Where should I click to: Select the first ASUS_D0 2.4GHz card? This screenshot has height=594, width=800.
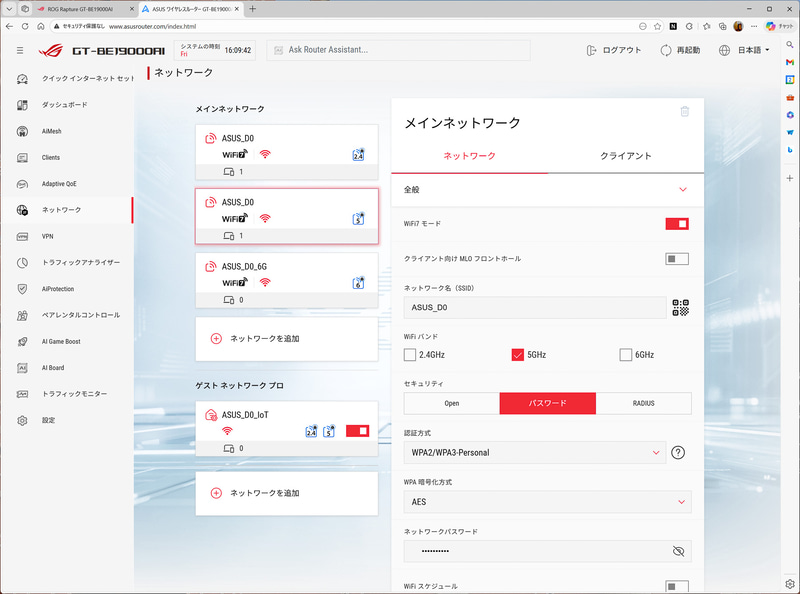click(x=287, y=152)
